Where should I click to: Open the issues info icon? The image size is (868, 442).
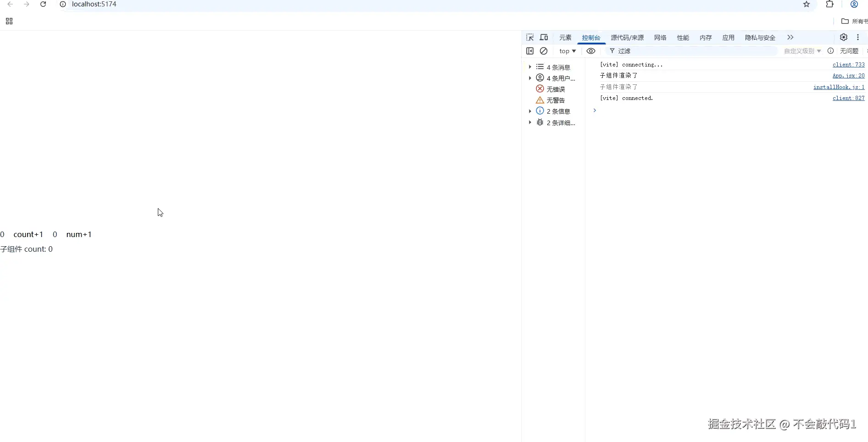click(830, 51)
